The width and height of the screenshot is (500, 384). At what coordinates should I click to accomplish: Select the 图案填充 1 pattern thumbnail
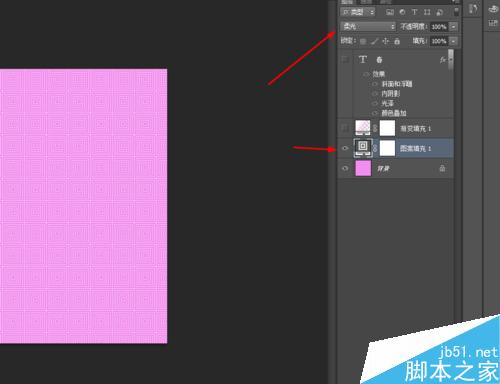click(x=363, y=148)
